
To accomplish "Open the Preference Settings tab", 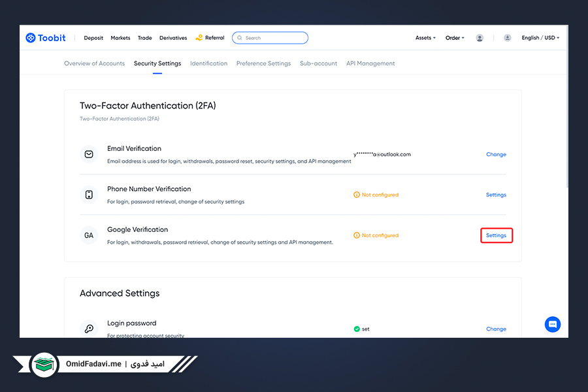I will [264, 63].
